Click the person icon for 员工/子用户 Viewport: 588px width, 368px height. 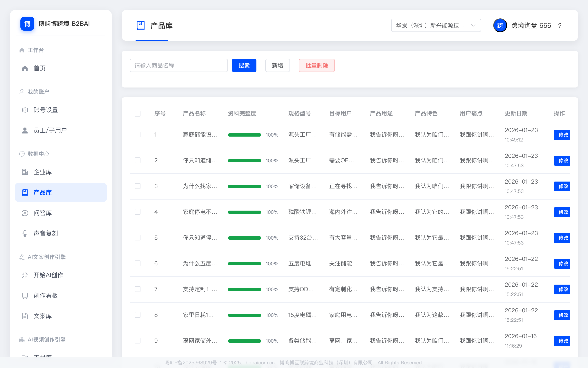tap(25, 130)
